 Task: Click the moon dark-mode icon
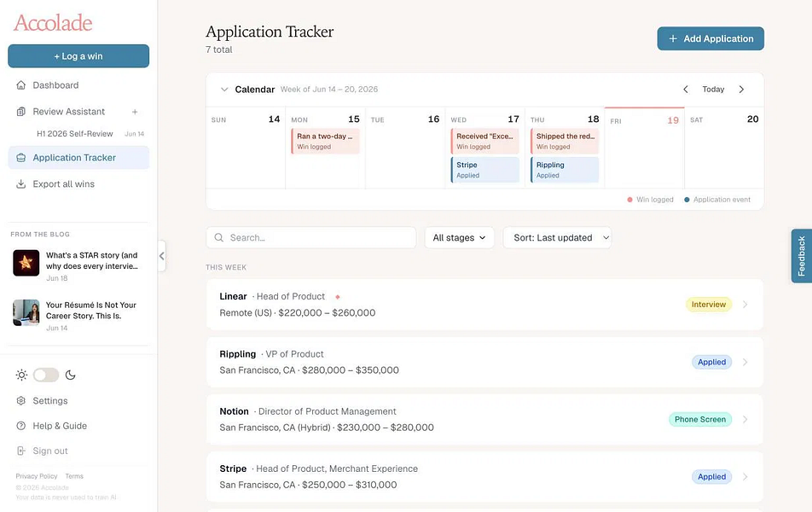click(71, 375)
